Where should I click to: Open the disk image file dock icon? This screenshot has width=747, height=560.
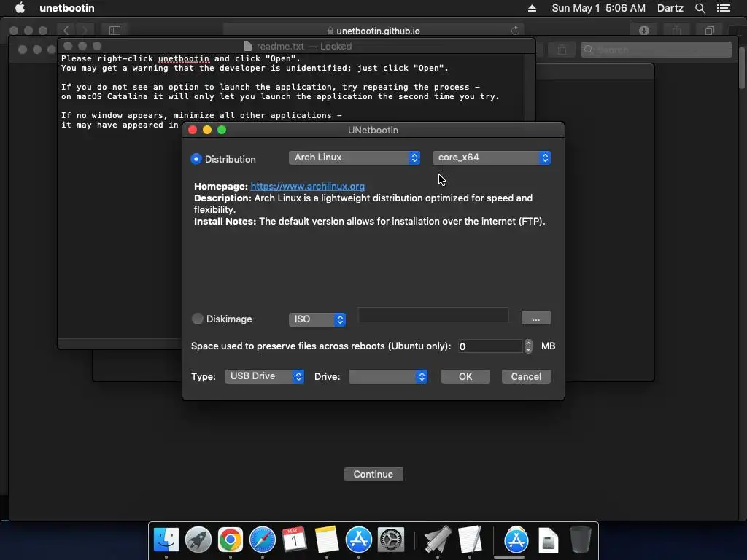pos(549,540)
